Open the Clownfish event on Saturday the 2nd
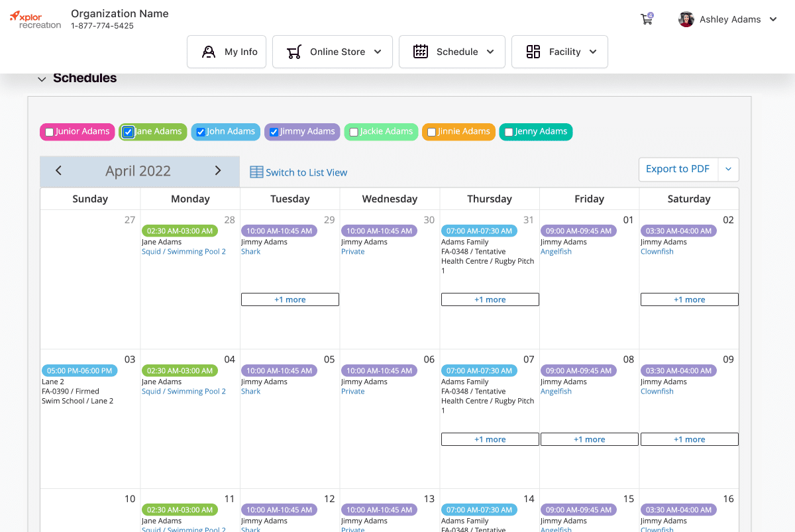Screen dimensions: 795x532 (657, 251)
